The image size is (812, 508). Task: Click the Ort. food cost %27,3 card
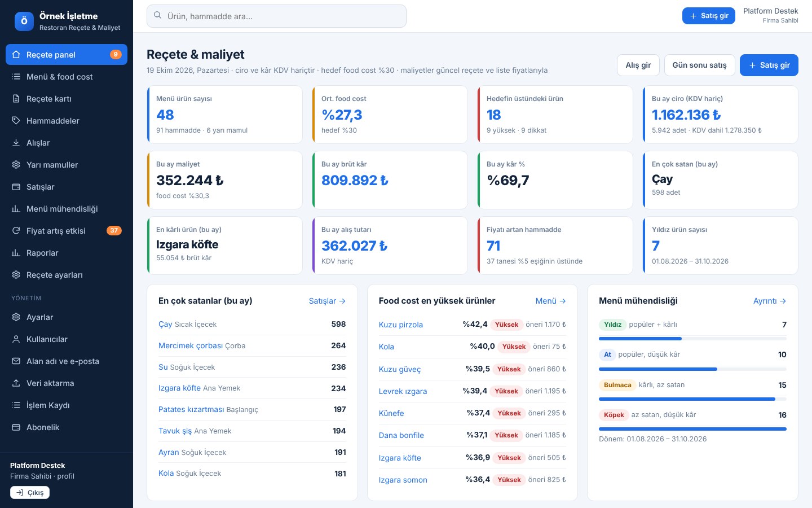click(x=390, y=115)
